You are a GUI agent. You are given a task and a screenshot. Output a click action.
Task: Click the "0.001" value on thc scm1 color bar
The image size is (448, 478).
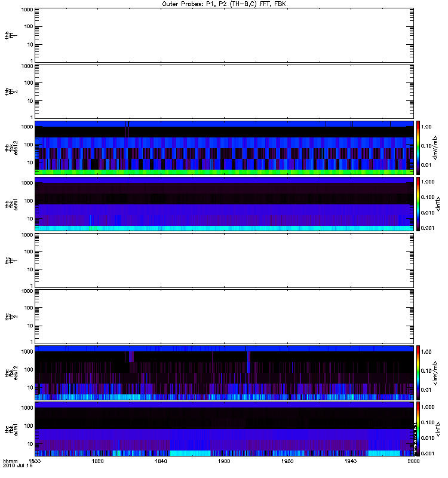pyautogui.click(x=428, y=454)
